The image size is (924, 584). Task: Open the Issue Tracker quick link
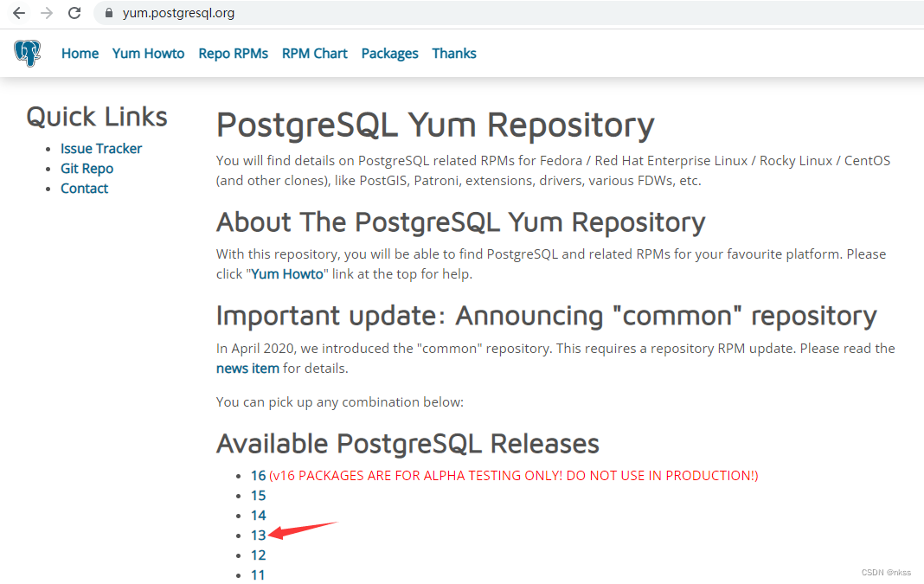pos(101,149)
